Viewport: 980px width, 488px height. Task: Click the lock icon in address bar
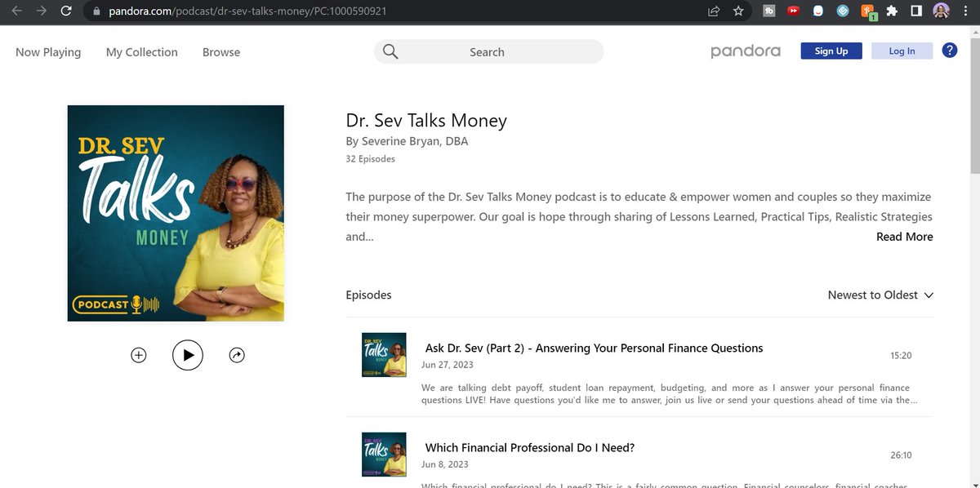(x=96, y=11)
